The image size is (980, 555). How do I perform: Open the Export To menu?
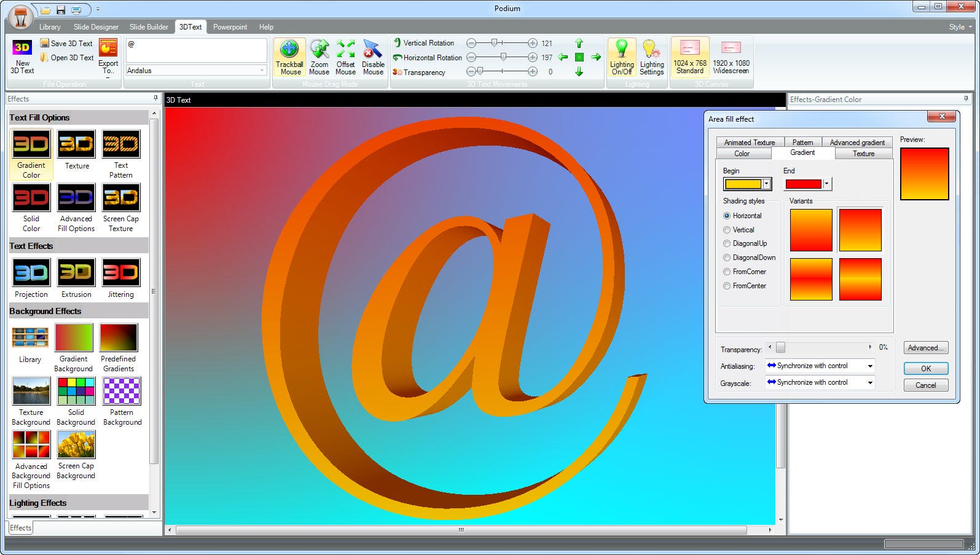(x=108, y=57)
